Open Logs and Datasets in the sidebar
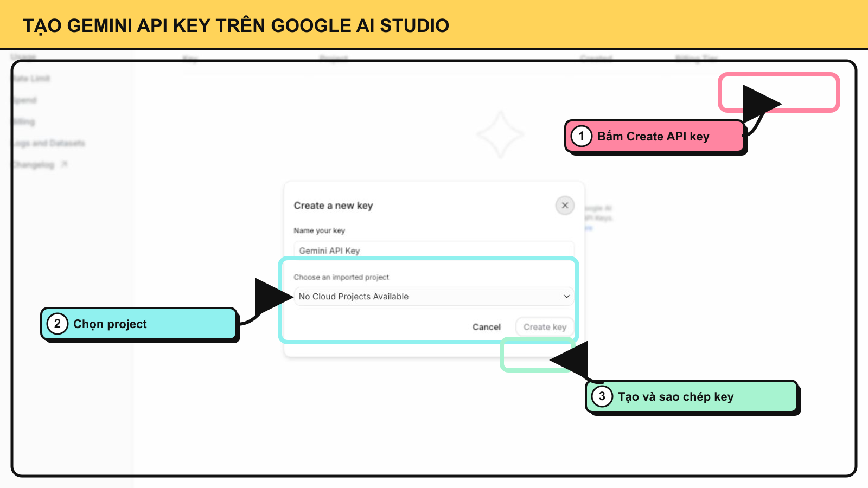Viewport: 868px width, 488px height. tap(49, 143)
